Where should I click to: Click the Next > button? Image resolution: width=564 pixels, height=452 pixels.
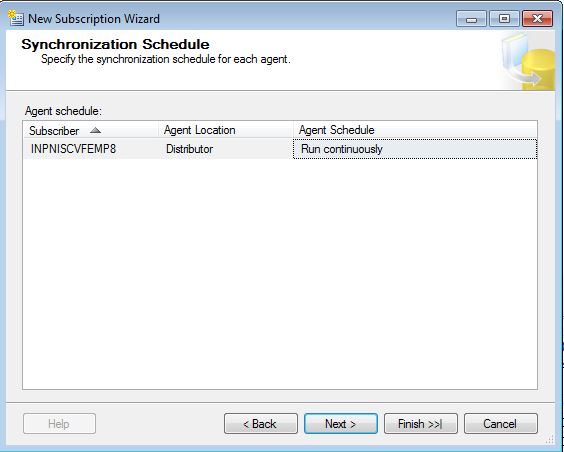(x=341, y=424)
